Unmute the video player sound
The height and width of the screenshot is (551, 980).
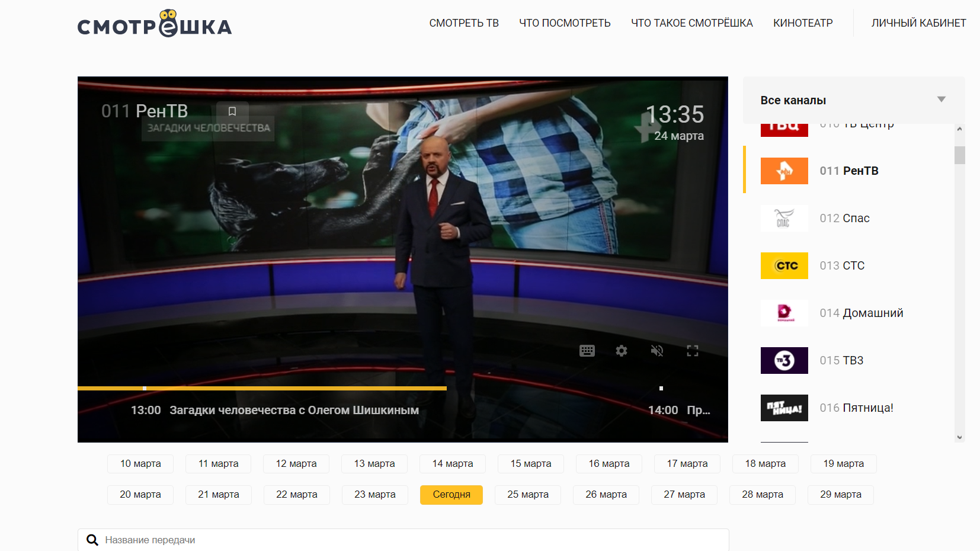pos(657,351)
